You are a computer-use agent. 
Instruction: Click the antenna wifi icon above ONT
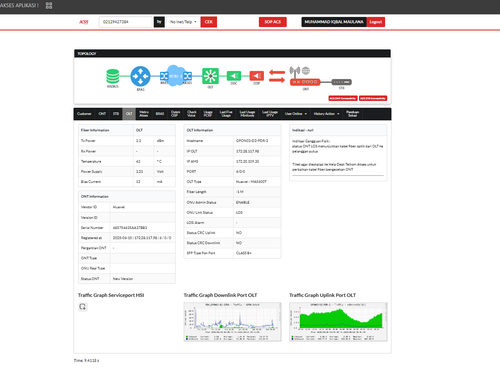(295, 71)
